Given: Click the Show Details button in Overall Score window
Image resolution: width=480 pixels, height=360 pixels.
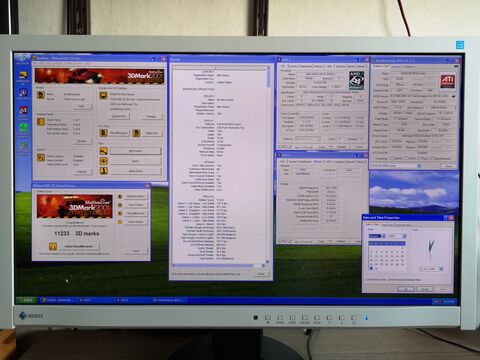Looking at the screenshot, I should point(135,222).
